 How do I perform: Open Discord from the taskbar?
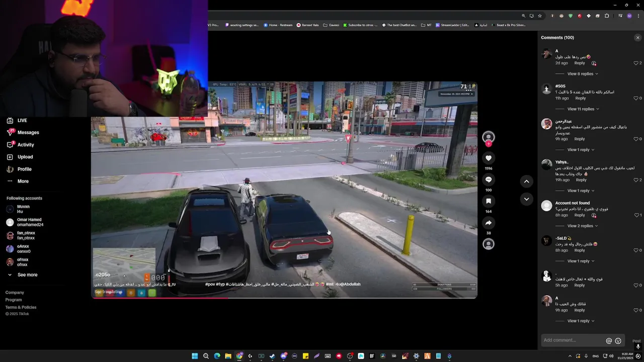[283, 356]
